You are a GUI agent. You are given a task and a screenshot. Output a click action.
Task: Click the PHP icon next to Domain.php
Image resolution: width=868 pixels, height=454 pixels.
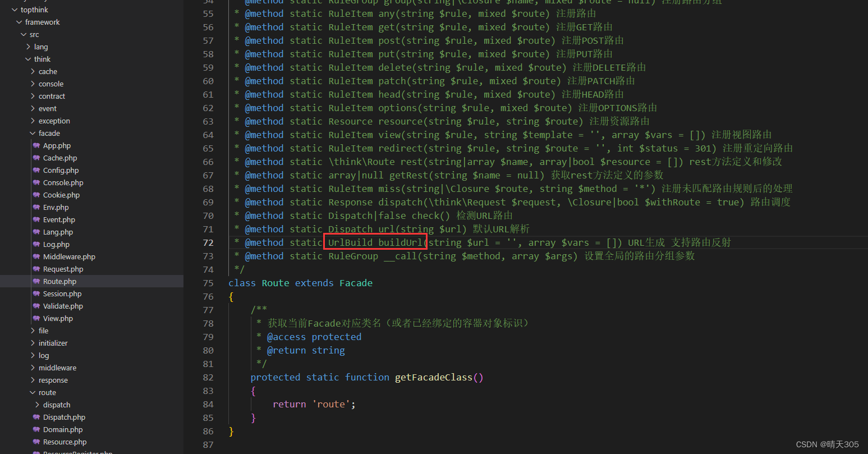click(37, 429)
